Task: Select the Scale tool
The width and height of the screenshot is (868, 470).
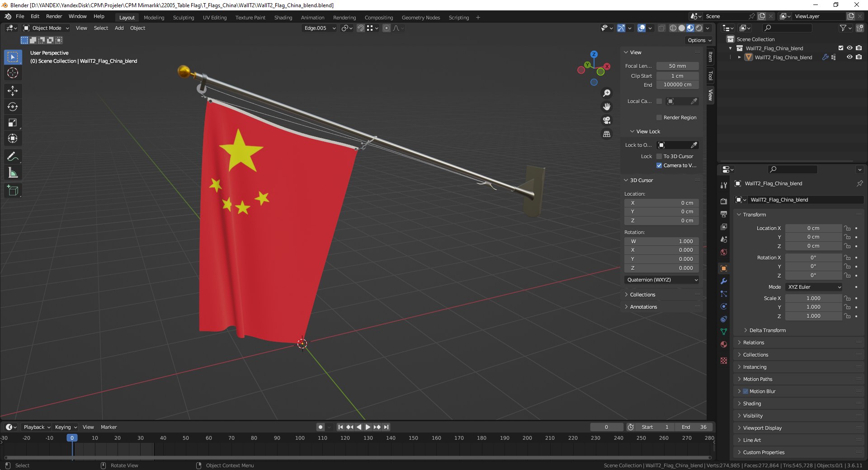Action: (13, 122)
